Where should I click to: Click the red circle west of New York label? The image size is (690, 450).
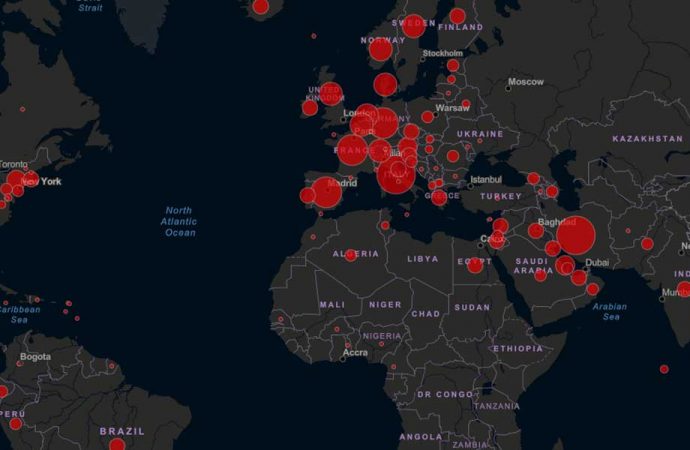point(16,179)
